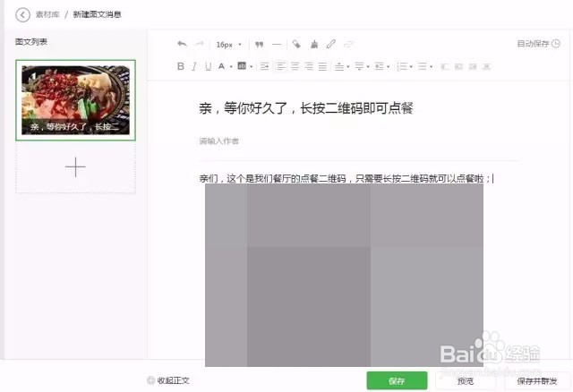This screenshot has width=573, height=392.
Task: Click the line spacing icon
Action: tap(380, 66)
